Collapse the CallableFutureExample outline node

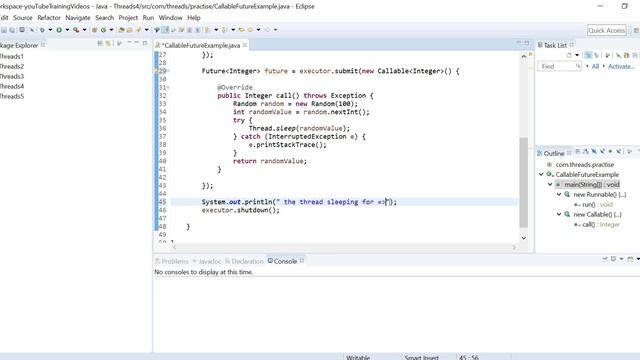coord(541,175)
